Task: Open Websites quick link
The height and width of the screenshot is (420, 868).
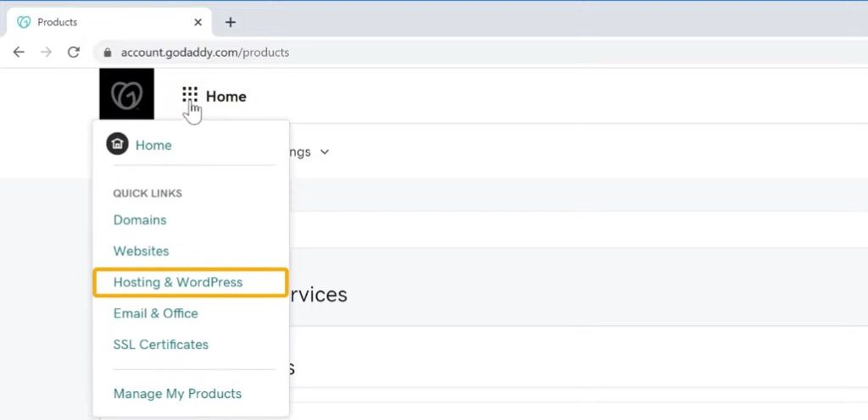Action: [142, 251]
